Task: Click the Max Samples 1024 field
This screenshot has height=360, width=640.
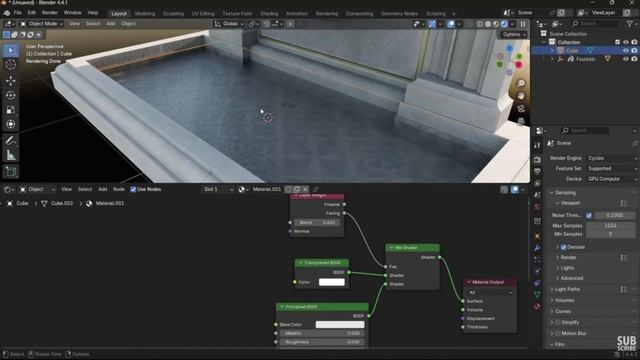Action: tap(611, 226)
